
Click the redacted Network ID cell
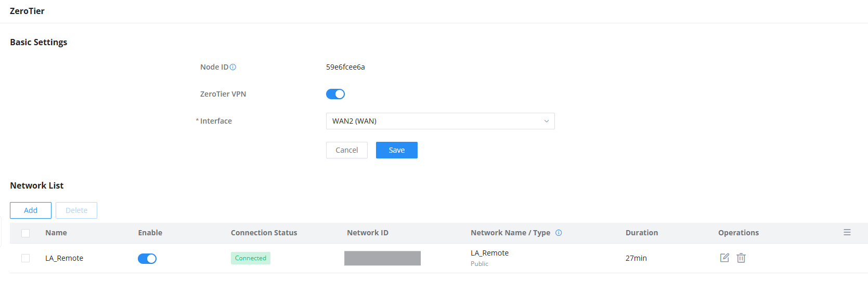(382, 258)
